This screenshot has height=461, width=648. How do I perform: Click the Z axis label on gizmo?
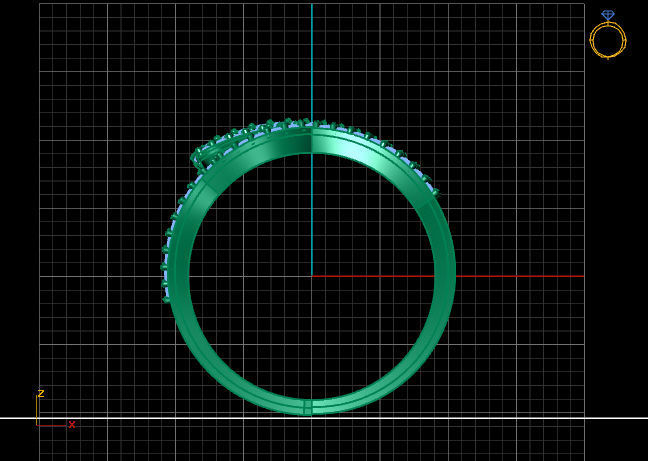pos(41,393)
